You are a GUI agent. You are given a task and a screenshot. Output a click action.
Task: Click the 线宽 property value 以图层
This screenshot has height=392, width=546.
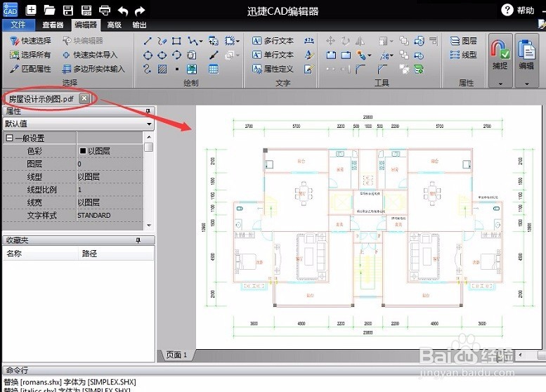(110, 202)
